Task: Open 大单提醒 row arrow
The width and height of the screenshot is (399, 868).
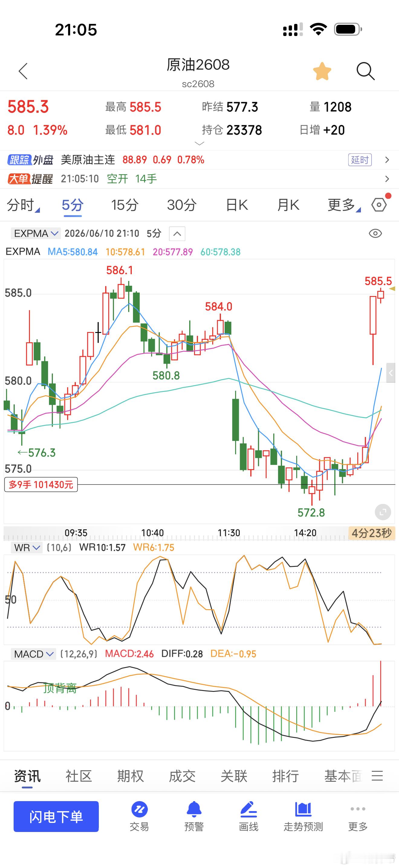Action: click(x=387, y=179)
